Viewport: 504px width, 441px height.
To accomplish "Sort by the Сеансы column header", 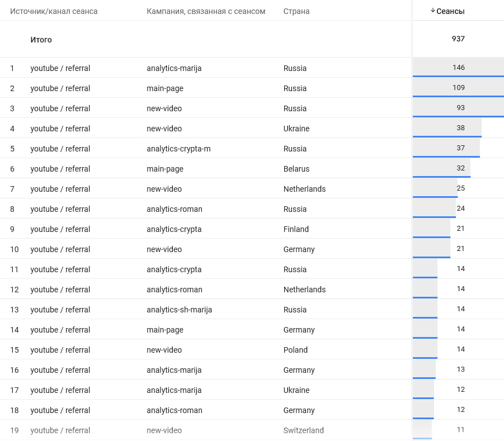I will [450, 11].
